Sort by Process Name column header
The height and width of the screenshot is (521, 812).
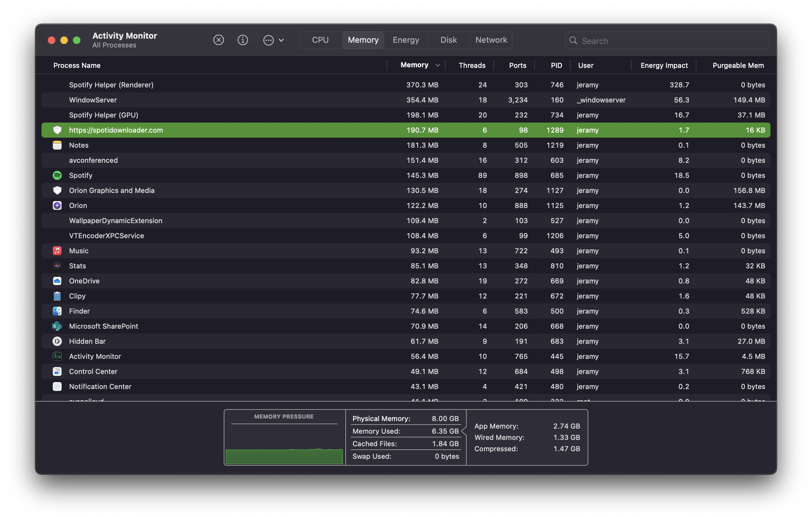pos(77,65)
